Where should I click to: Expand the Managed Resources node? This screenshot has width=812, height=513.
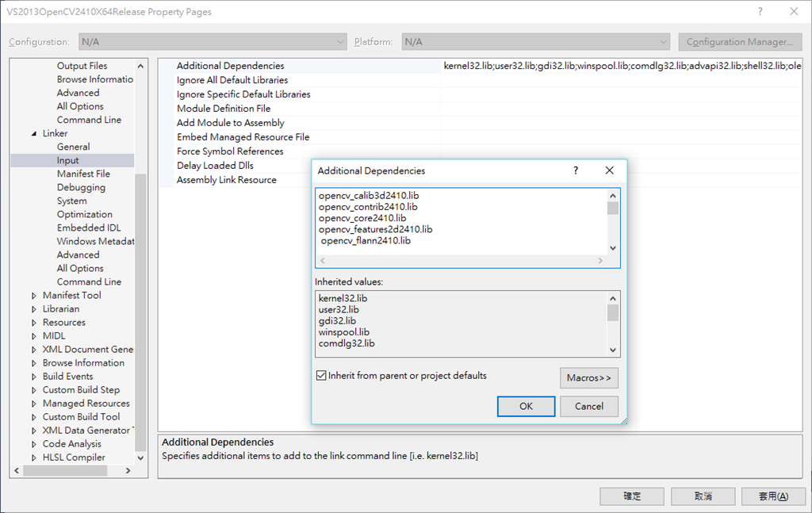(x=34, y=404)
